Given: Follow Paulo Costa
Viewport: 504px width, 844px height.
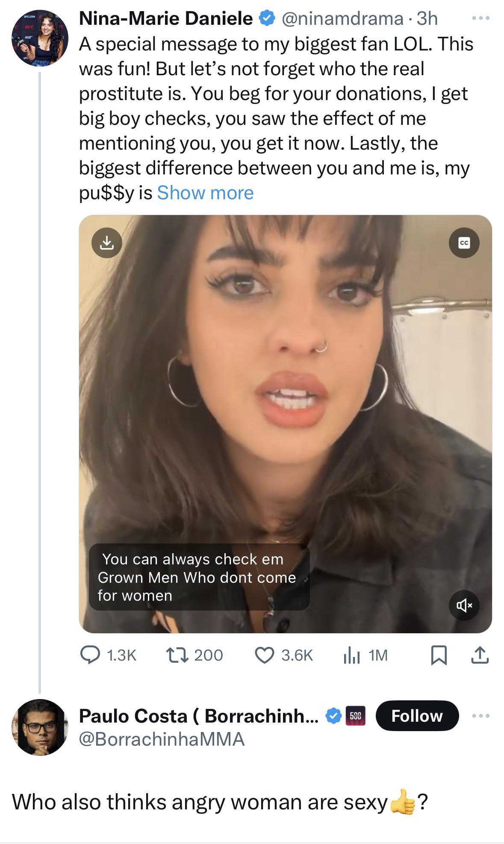Looking at the screenshot, I should click(417, 716).
